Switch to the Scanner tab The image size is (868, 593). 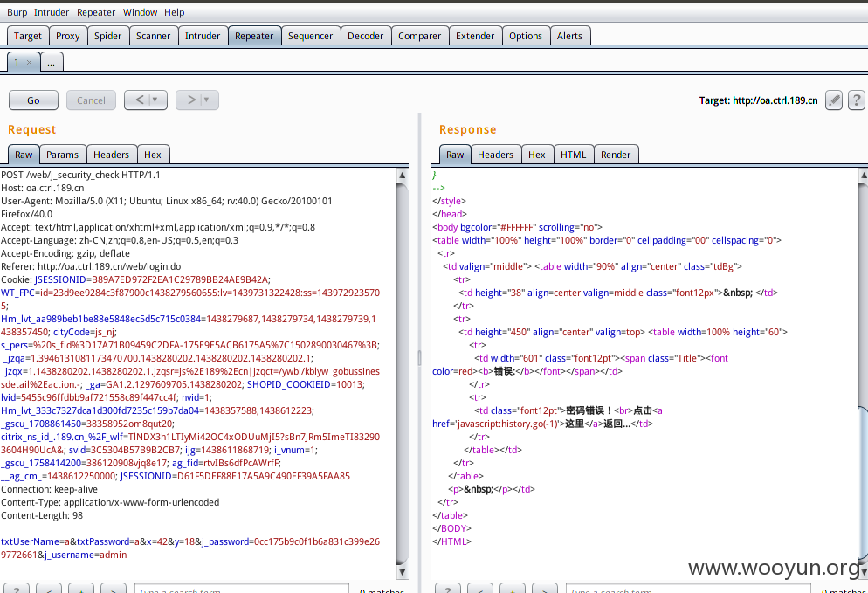coord(154,36)
